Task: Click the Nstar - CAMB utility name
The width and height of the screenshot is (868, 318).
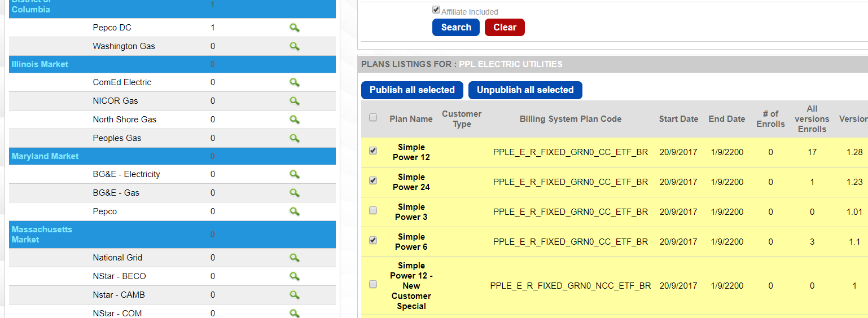Action: pyautogui.click(x=119, y=295)
